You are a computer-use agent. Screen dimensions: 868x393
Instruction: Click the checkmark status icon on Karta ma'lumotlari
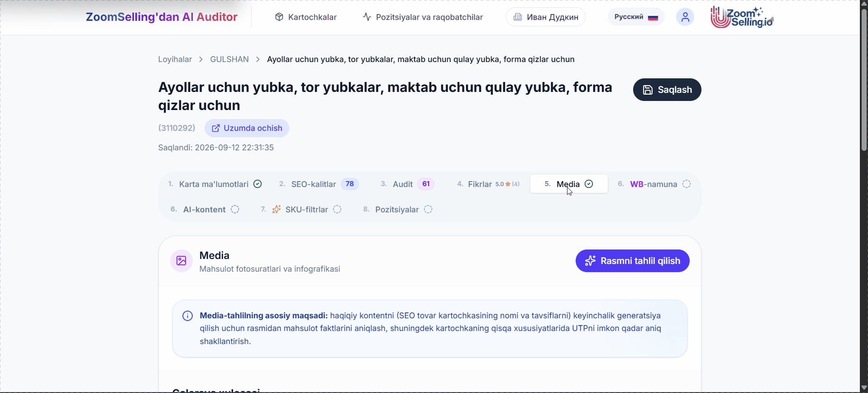click(258, 184)
